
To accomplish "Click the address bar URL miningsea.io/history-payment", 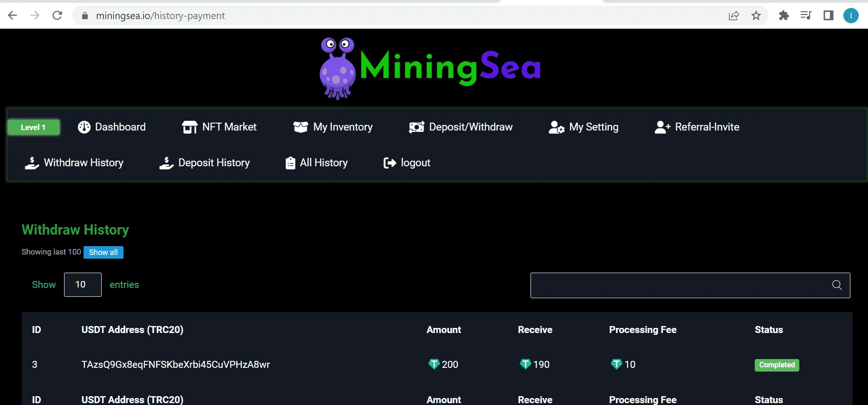I will coord(160,16).
